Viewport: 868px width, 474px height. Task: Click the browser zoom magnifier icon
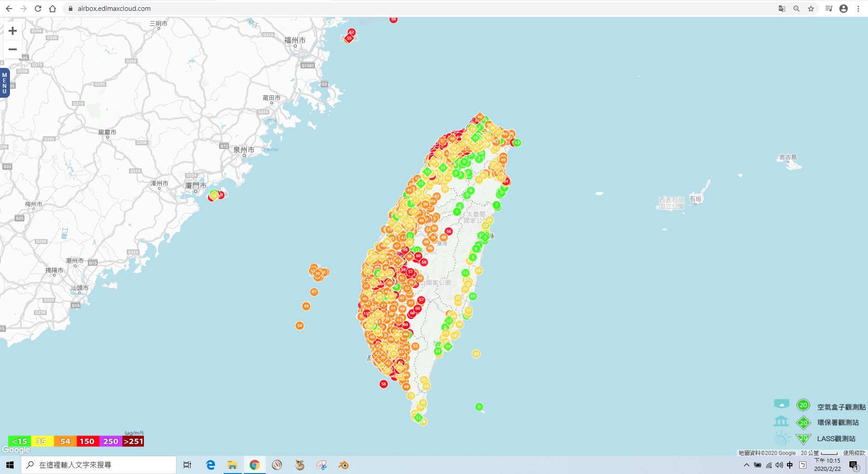[796, 9]
